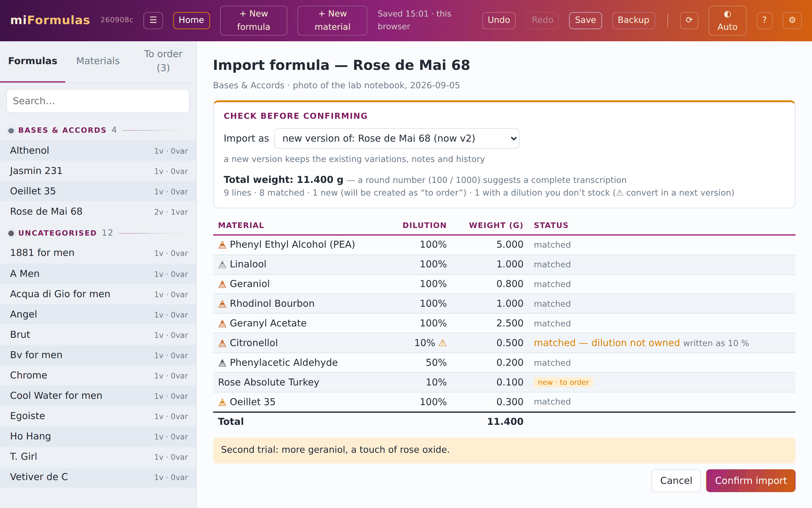Viewport: 812px width, 508px height.
Task: Open Acqua di Gio for men
Action: 98,294
